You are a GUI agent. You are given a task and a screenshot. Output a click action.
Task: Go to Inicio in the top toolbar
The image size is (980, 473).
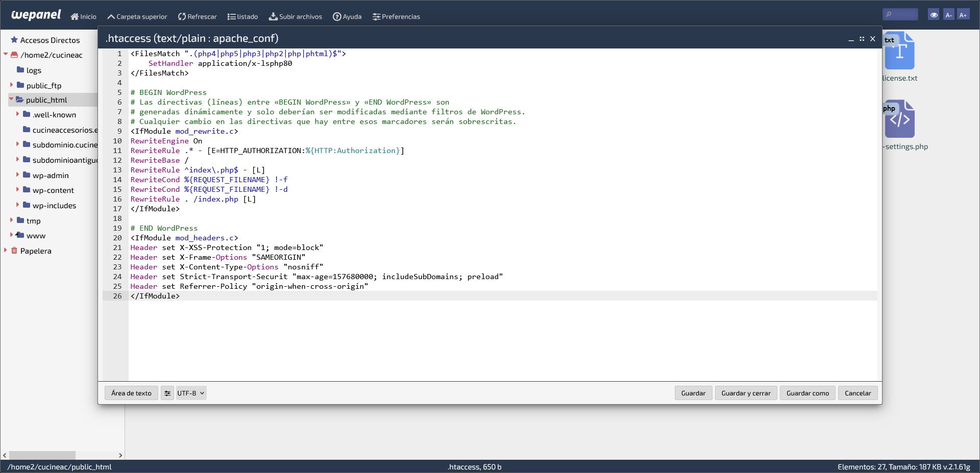point(83,16)
